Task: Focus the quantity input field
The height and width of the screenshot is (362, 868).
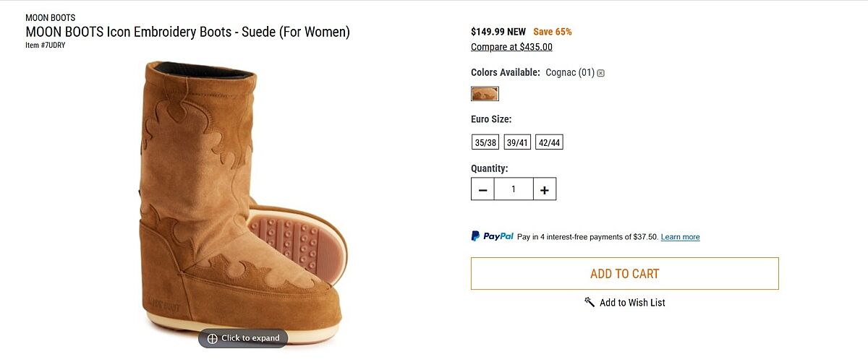Action: (514, 189)
